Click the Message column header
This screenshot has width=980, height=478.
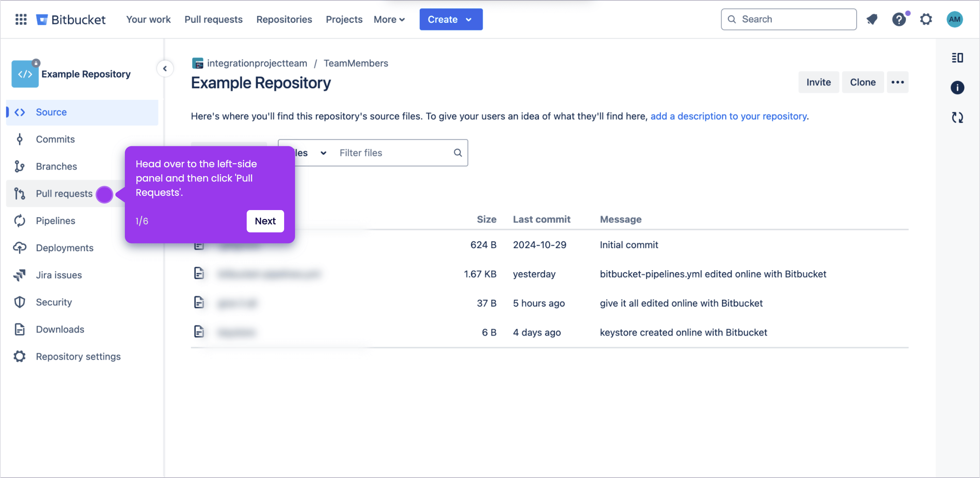click(x=620, y=219)
